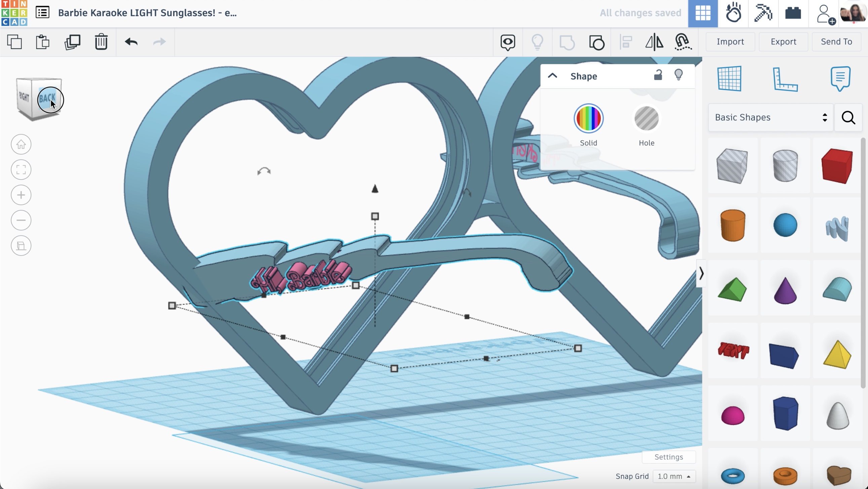Click the BACK face of view cube

click(47, 99)
